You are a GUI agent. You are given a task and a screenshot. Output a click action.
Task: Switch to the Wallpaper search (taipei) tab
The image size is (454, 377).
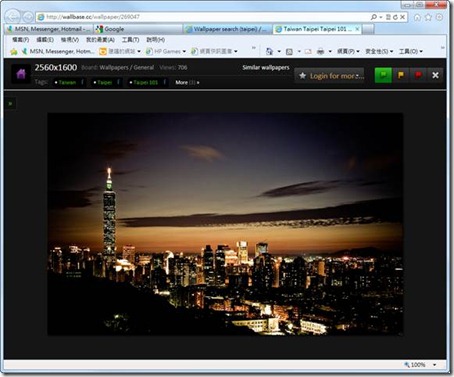pyautogui.click(x=227, y=29)
